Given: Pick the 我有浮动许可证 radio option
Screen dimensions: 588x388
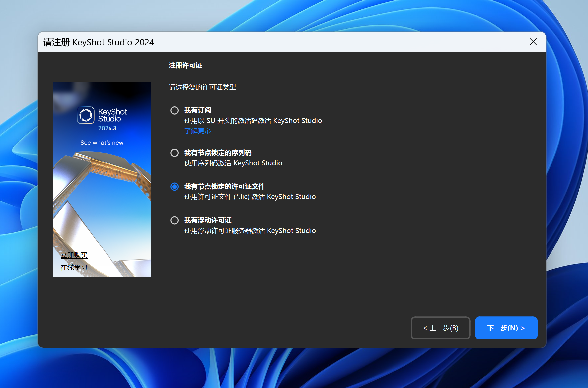Looking at the screenshot, I should point(174,220).
